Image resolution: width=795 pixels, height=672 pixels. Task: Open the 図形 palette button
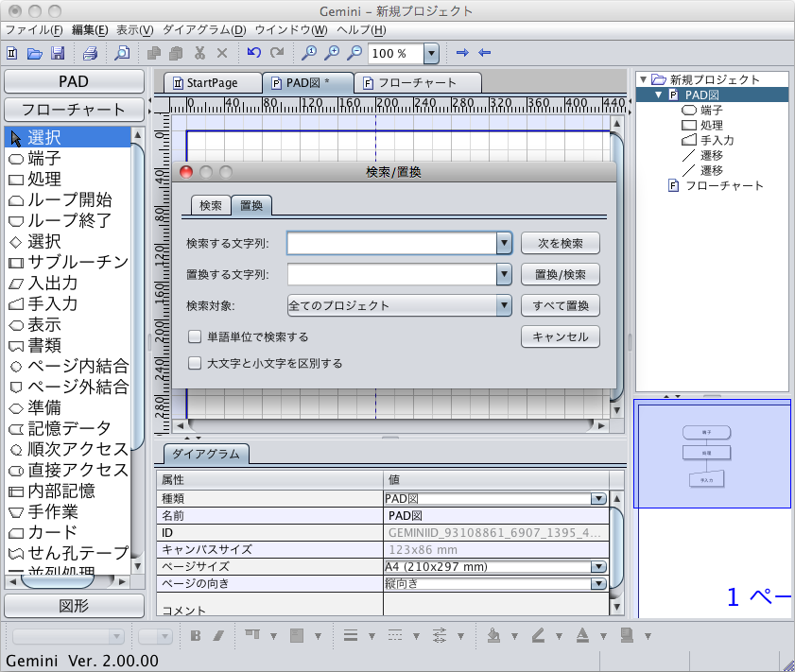pyautogui.click(x=74, y=606)
